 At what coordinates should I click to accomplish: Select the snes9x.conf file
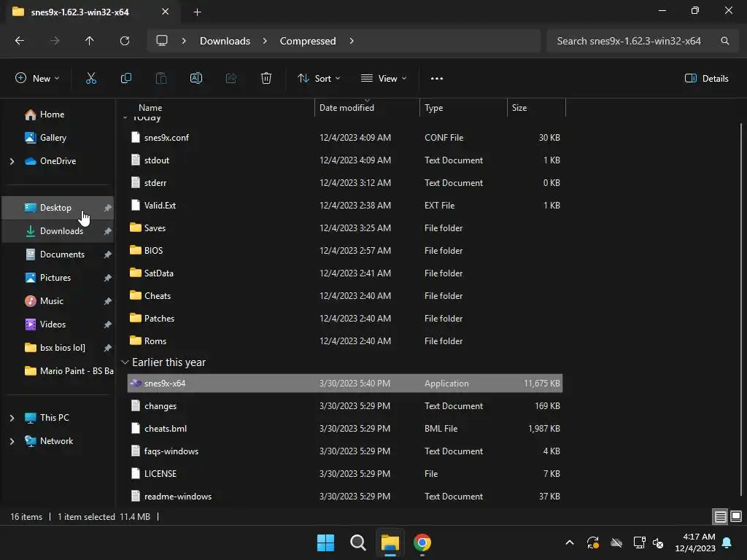[x=345, y=138]
